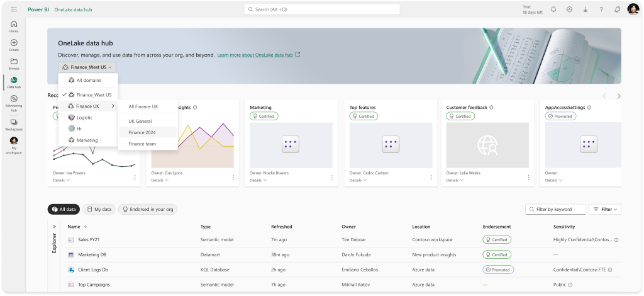Expand Finance UK submenu arrow

coord(113,106)
